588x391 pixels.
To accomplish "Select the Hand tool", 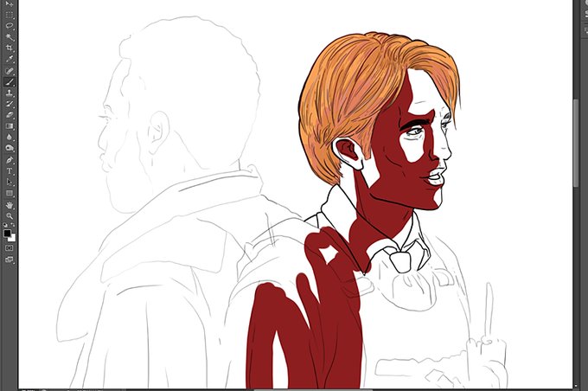I will tap(9, 205).
